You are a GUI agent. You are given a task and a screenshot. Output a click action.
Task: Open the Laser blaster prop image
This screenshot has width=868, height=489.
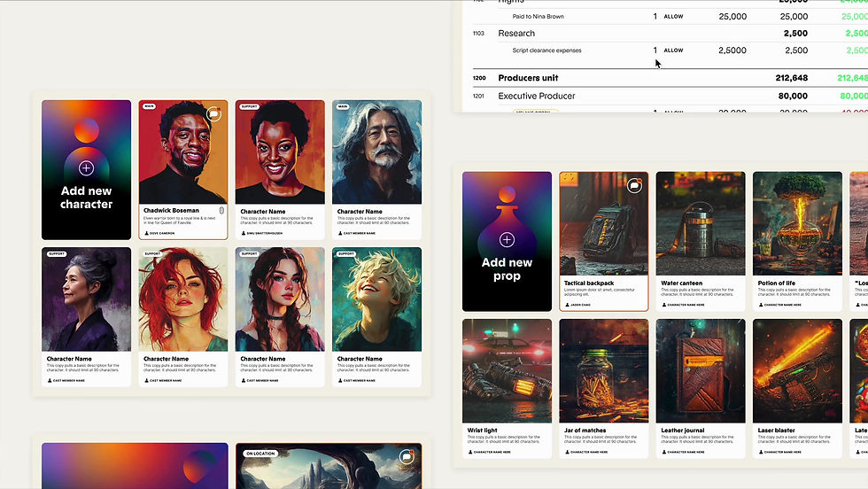(798, 371)
